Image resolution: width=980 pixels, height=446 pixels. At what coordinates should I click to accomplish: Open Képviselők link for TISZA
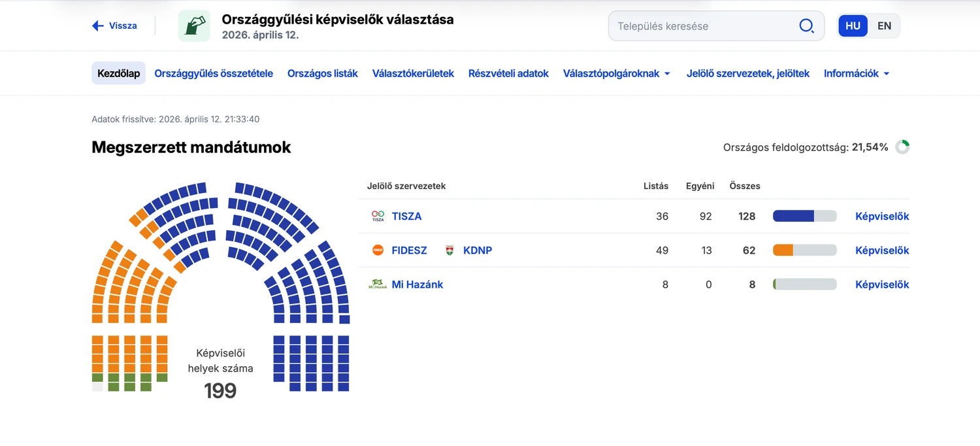pos(882,216)
